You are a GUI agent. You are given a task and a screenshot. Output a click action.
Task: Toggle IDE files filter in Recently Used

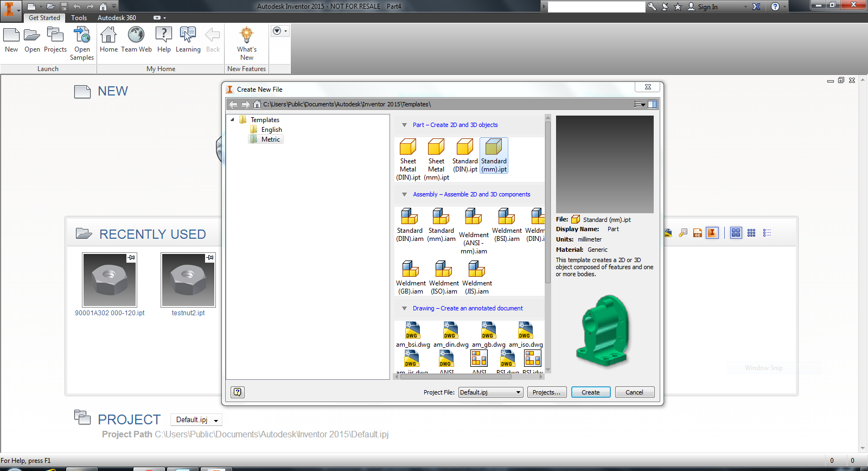[x=698, y=233]
